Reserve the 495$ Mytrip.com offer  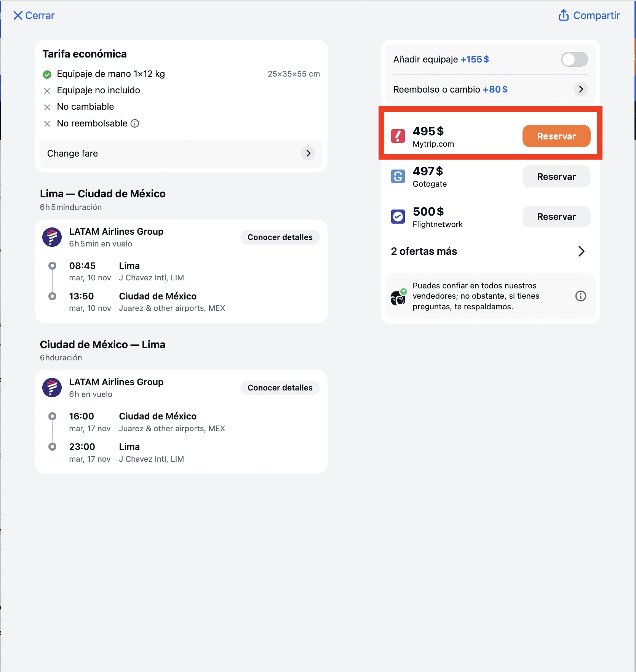pos(556,136)
